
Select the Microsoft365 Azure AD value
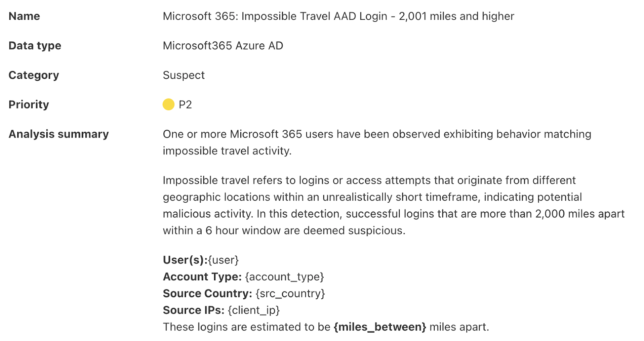(223, 46)
